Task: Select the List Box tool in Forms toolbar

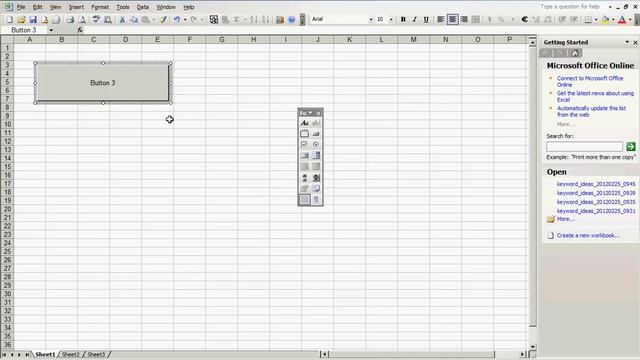Action: [x=304, y=156]
